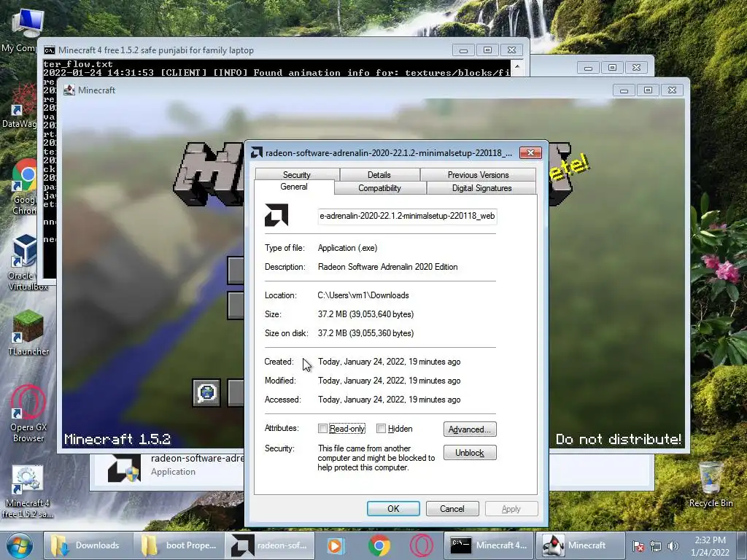Click the taskbar clock showing 2:32 PM
The image size is (747, 560).
tap(710, 545)
